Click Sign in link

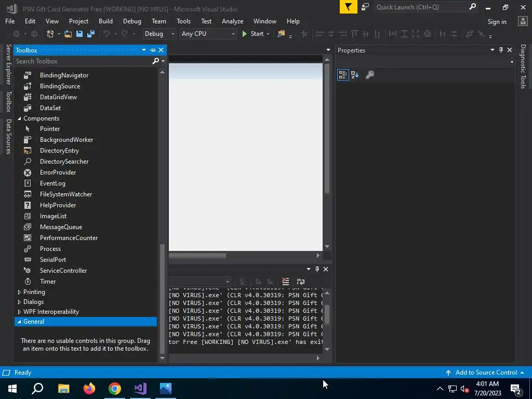497,21
